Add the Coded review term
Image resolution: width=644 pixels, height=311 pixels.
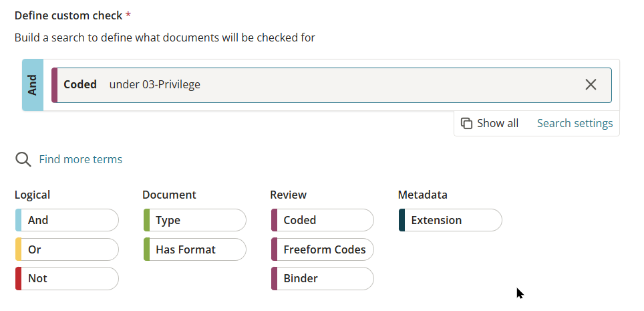323,220
